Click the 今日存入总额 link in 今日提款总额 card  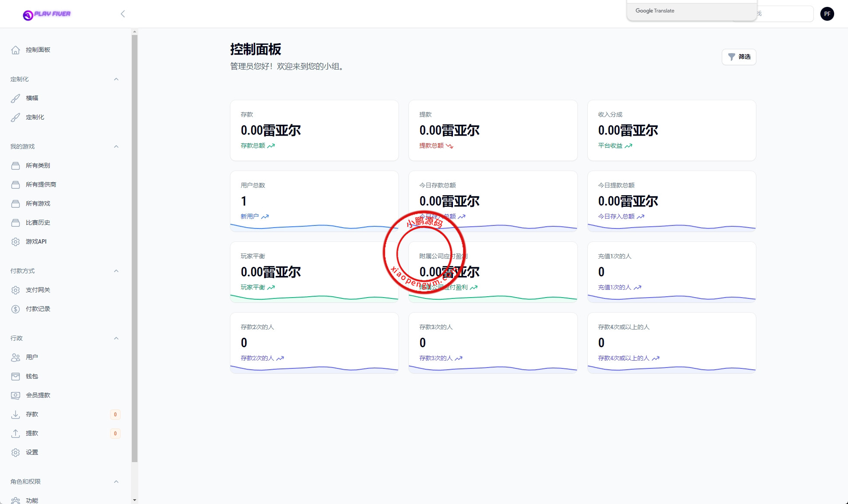coord(616,217)
